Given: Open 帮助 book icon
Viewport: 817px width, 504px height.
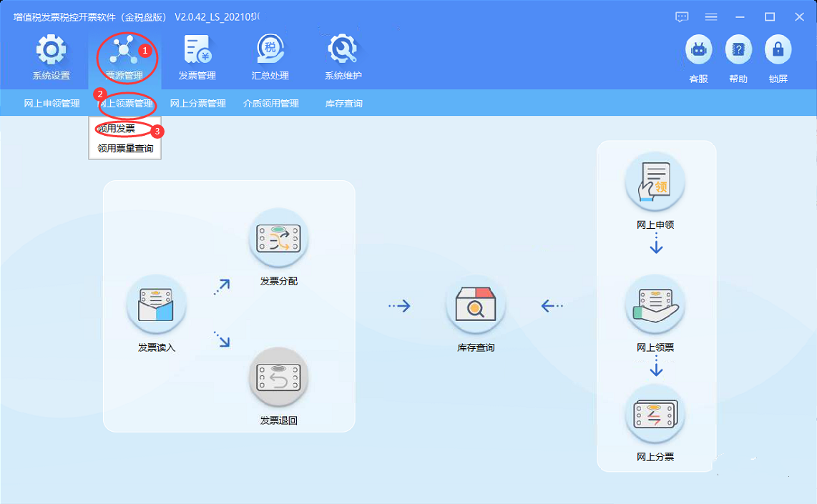Looking at the screenshot, I should pyautogui.click(x=738, y=49).
